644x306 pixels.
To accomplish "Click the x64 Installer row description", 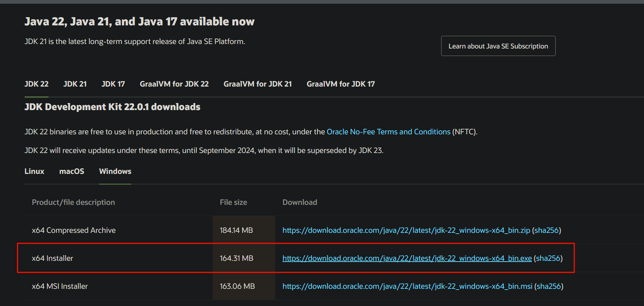I will (53, 258).
